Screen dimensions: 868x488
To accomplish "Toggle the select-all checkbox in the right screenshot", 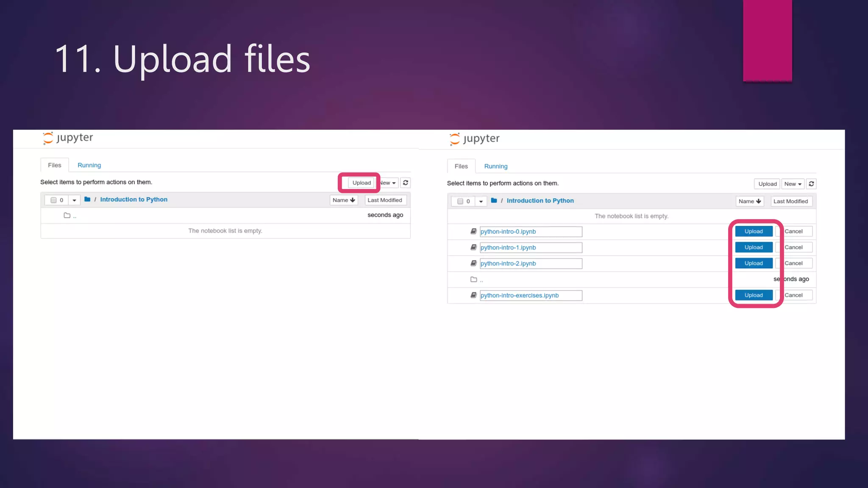I will coord(460,201).
